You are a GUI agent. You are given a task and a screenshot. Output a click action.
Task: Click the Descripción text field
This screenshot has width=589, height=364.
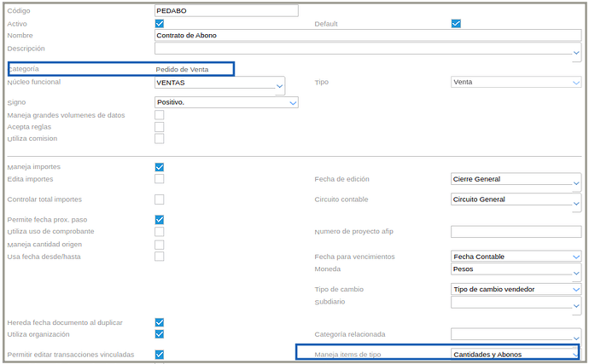[364, 49]
